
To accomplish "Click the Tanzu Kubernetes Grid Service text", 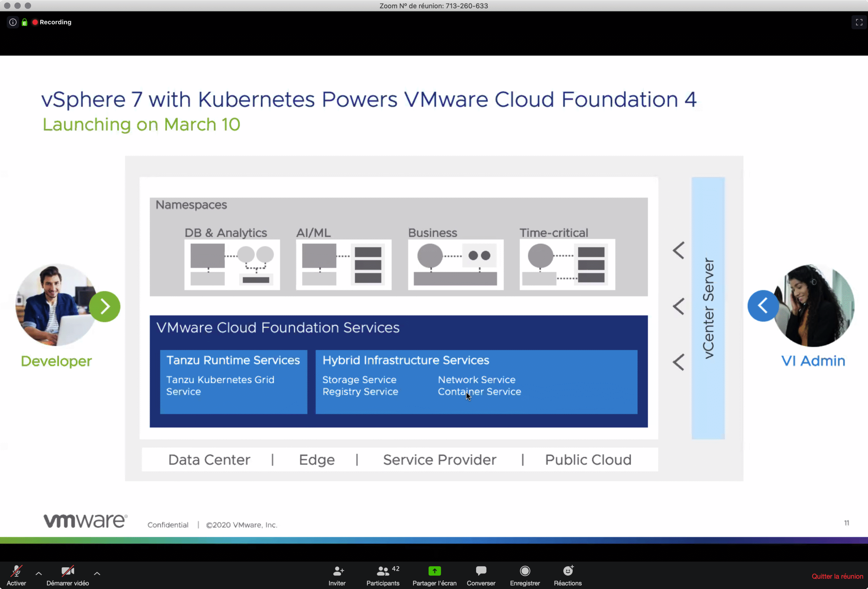I will pos(220,386).
